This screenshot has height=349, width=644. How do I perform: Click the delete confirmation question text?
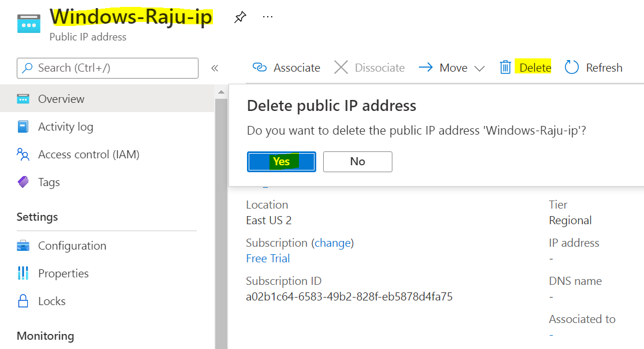point(417,131)
